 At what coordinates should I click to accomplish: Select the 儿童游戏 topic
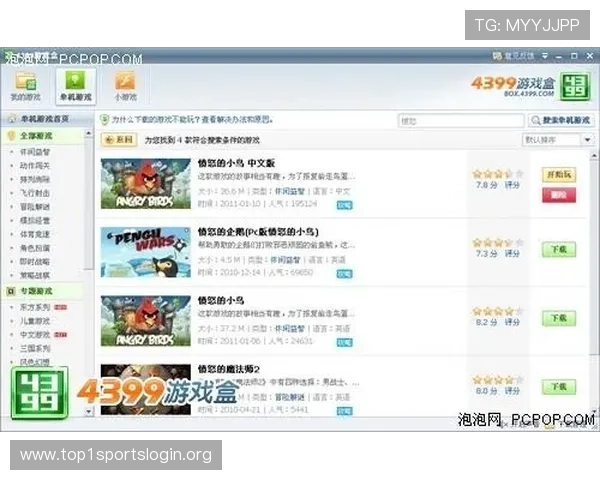point(35,321)
